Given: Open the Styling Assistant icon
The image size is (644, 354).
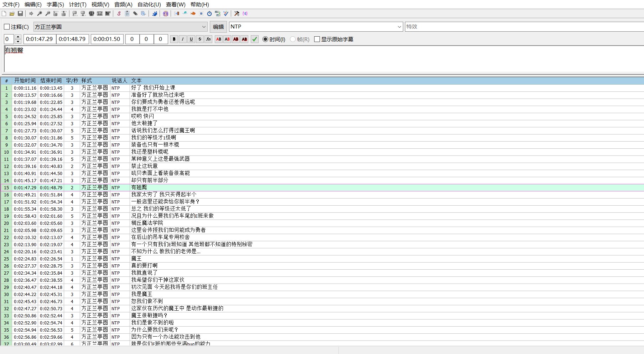Looking at the screenshot, I should click(x=185, y=14).
